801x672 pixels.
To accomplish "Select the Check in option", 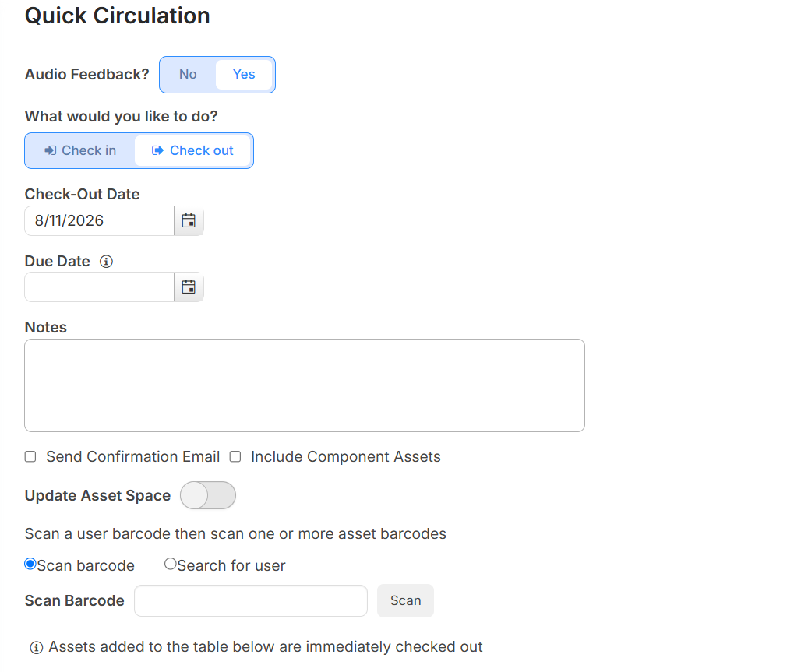I will pyautogui.click(x=80, y=150).
